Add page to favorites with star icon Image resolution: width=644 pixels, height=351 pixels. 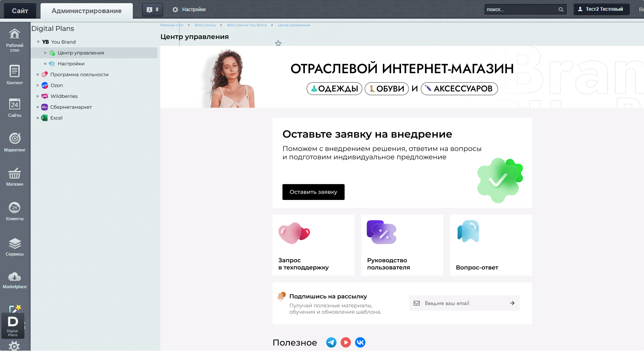278,43
